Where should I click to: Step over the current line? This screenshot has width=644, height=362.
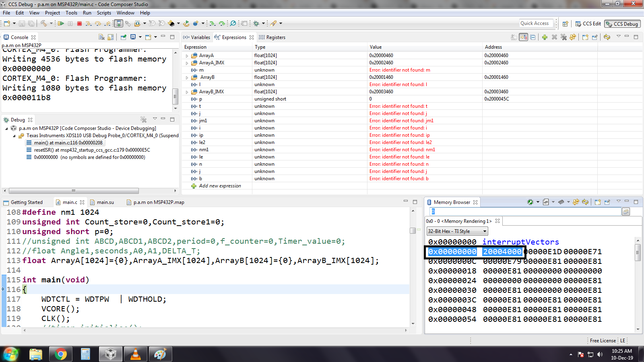click(97, 23)
